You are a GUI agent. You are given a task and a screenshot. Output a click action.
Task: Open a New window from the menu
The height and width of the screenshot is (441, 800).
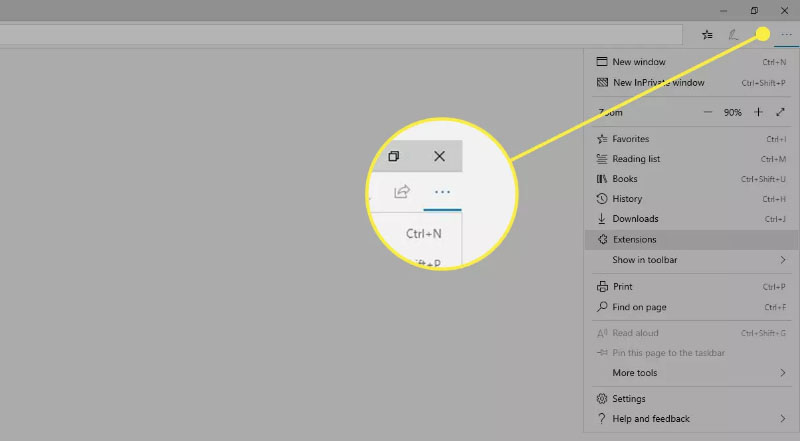tap(637, 62)
